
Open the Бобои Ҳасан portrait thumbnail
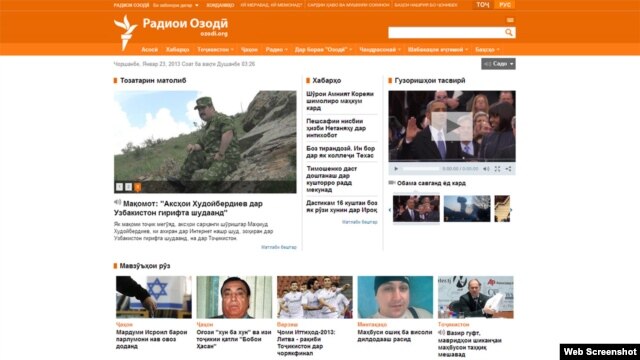[234, 297]
